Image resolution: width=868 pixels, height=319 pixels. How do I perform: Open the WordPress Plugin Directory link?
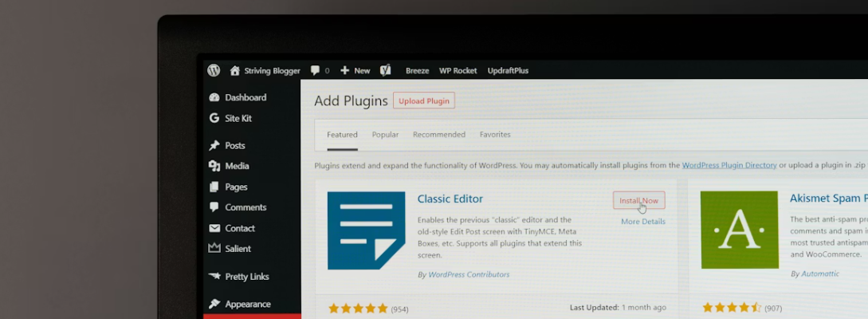[729, 165]
